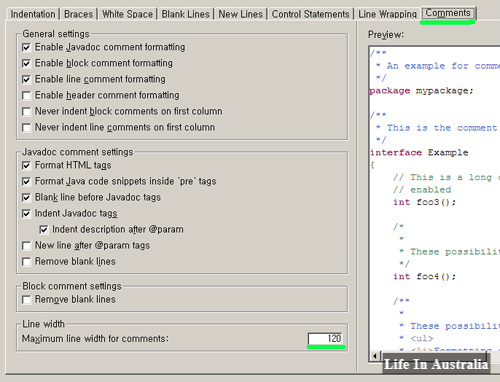Enable header comment formatting

tap(26, 95)
